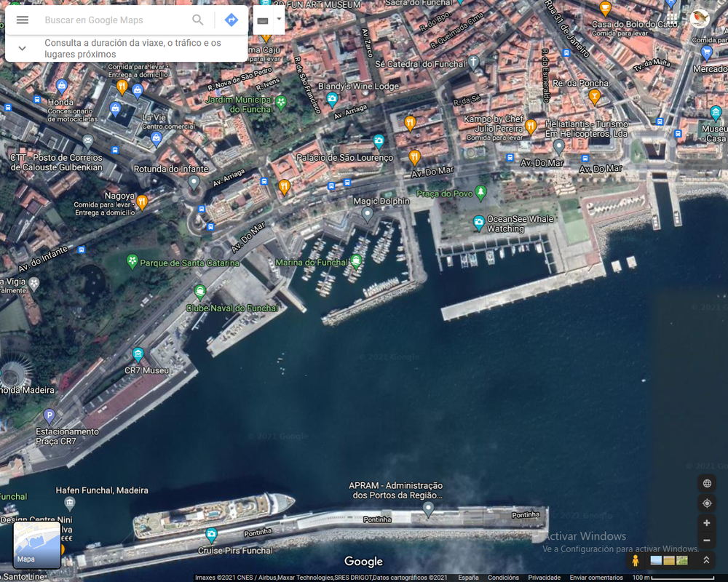This screenshot has width=728, height=582.
Task: Select the Hafen Funchal, Madeira marker
Action: tap(70, 503)
